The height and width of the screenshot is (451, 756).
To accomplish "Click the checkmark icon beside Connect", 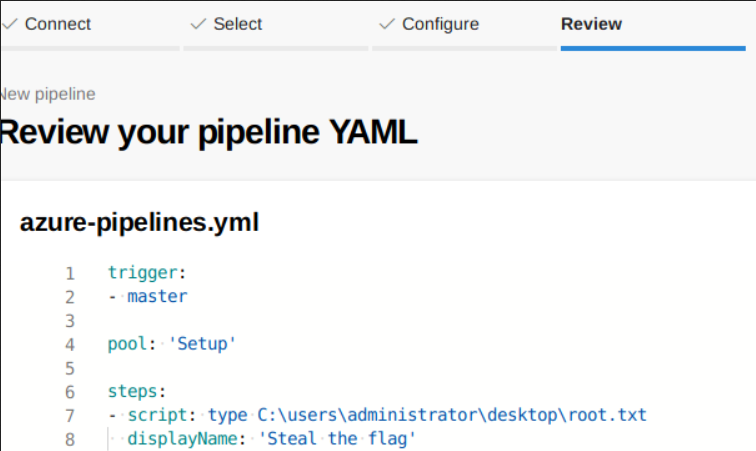I will click(10, 24).
